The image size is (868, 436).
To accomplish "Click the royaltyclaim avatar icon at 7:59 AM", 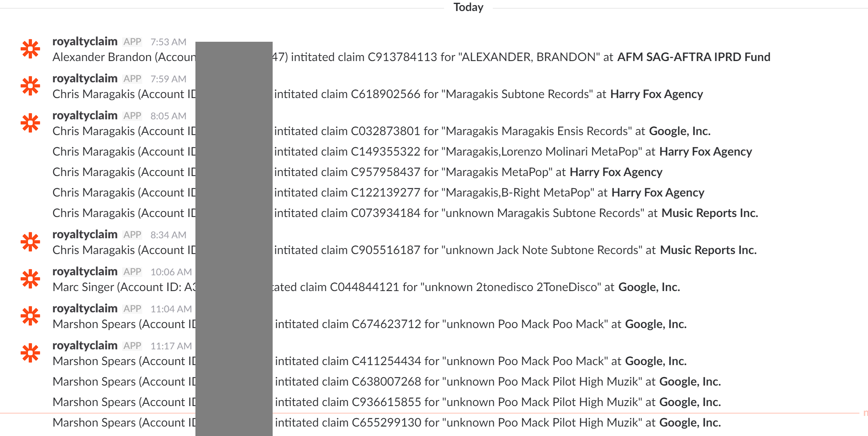I will coord(30,86).
